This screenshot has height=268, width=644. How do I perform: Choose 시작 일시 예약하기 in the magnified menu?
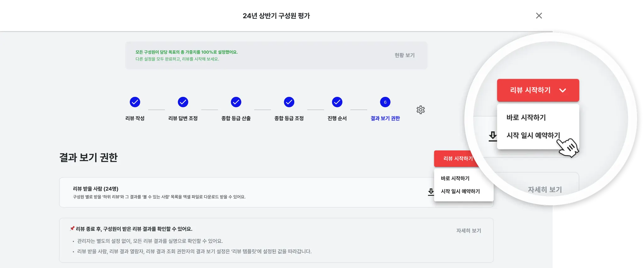533,135
